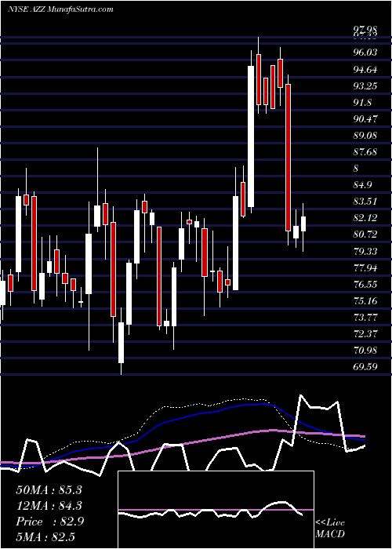The image size is (392, 549).
Task: Click the 72.37 price axis label
Action: [x=365, y=333]
